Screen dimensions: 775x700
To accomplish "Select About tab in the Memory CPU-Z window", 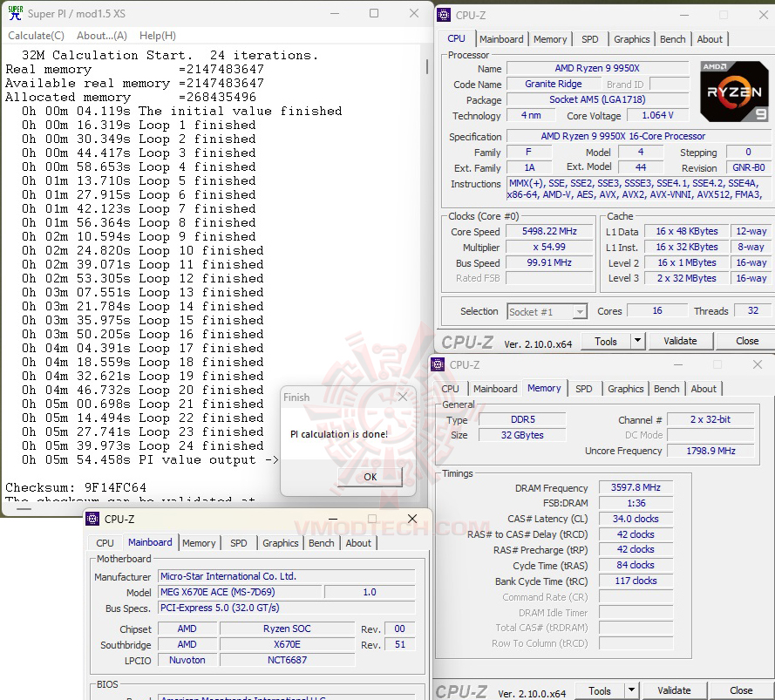I will [704, 389].
